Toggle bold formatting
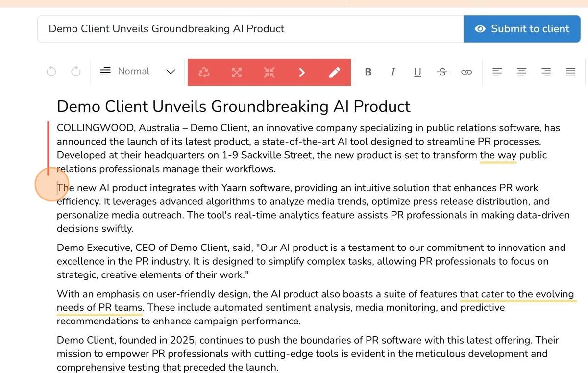The height and width of the screenshot is (373, 588). pos(368,72)
